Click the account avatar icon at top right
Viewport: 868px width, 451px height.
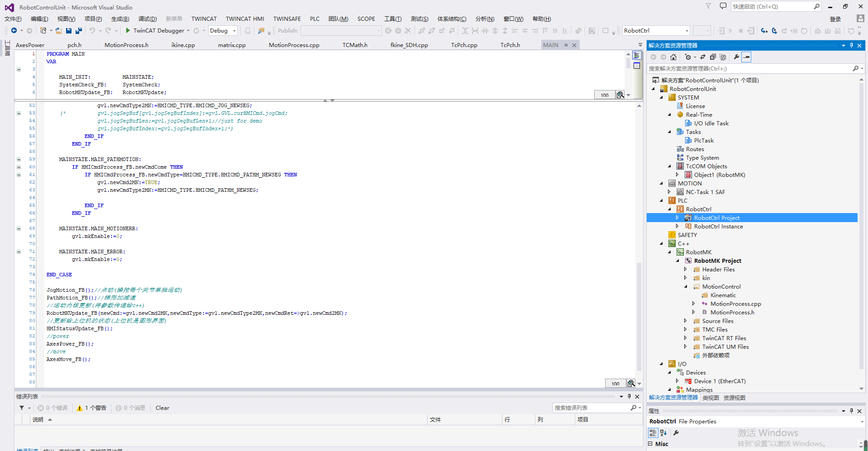pyautogui.click(x=860, y=18)
